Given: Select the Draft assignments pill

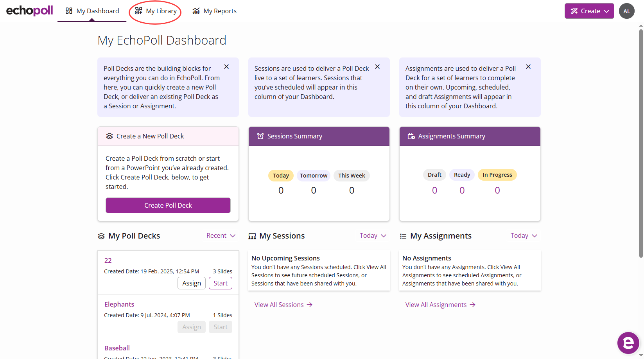Looking at the screenshot, I should [x=434, y=175].
